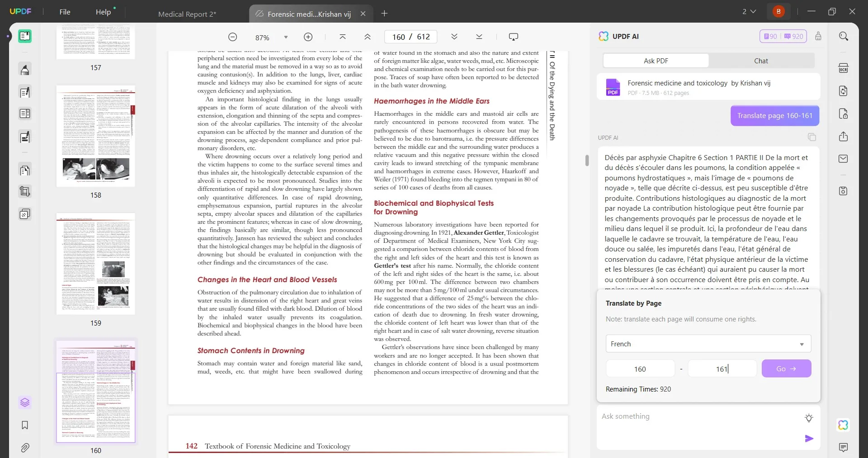The image size is (868, 458).
Task: Open the Convert pages tool icon
Action: (x=25, y=170)
